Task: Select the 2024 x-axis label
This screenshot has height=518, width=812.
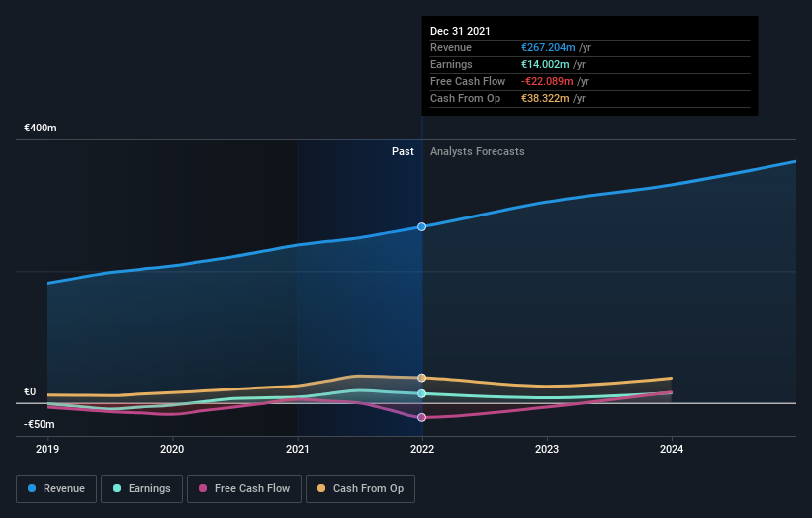Action: (x=672, y=449)
